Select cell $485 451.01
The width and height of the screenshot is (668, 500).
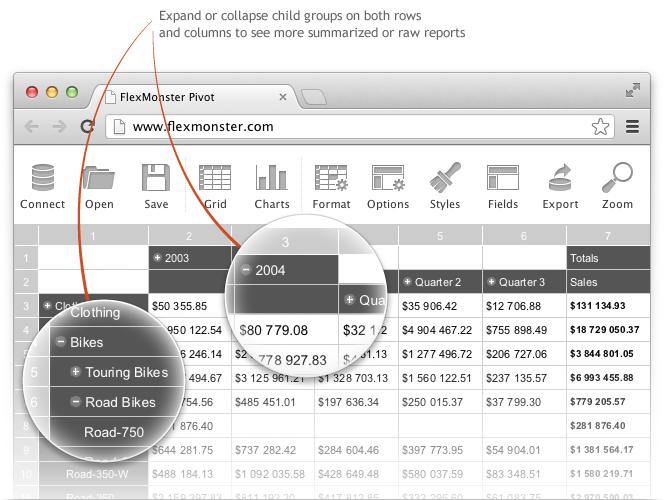[273, 402]
